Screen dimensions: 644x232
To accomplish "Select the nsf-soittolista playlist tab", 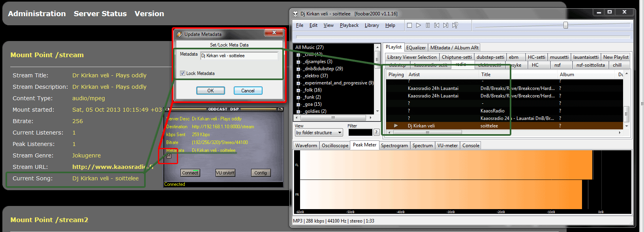I will pyautogui.click(x=590, y=65).
